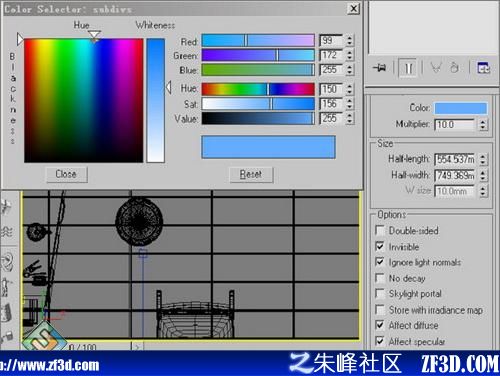The height and width of the screenshot is (376, 500).
Task: Click the large color preview swatch
Action: point(268,147)
